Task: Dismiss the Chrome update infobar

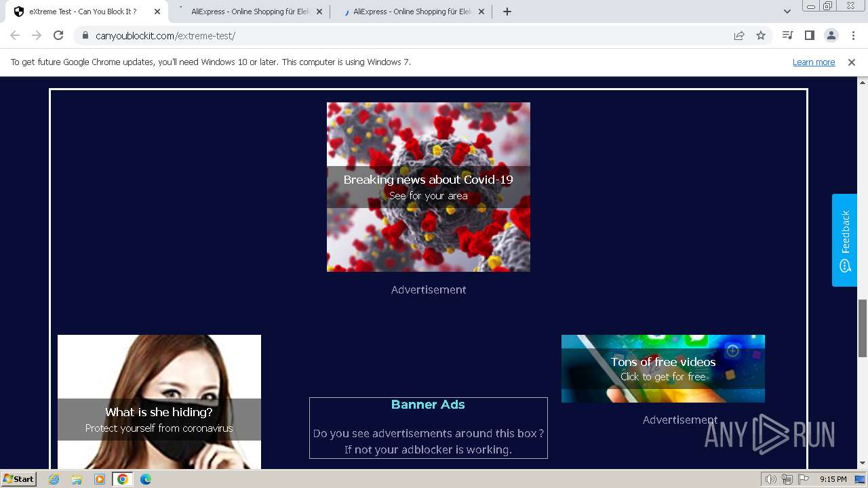Action: pos(852,62)
